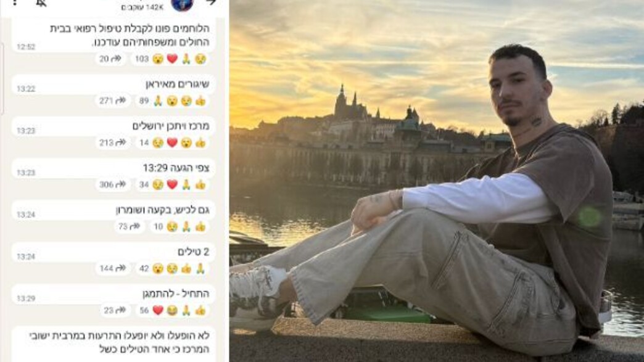Click forward count 73 on גם לכיש message
The width and height of the screenshot is (644, 362).
pyautogui.click(x=129, y=226)
